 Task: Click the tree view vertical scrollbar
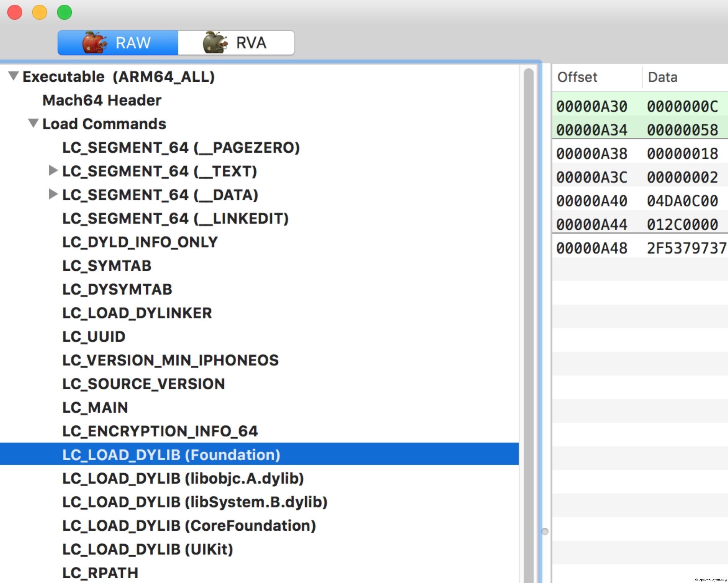click(528, 304)
